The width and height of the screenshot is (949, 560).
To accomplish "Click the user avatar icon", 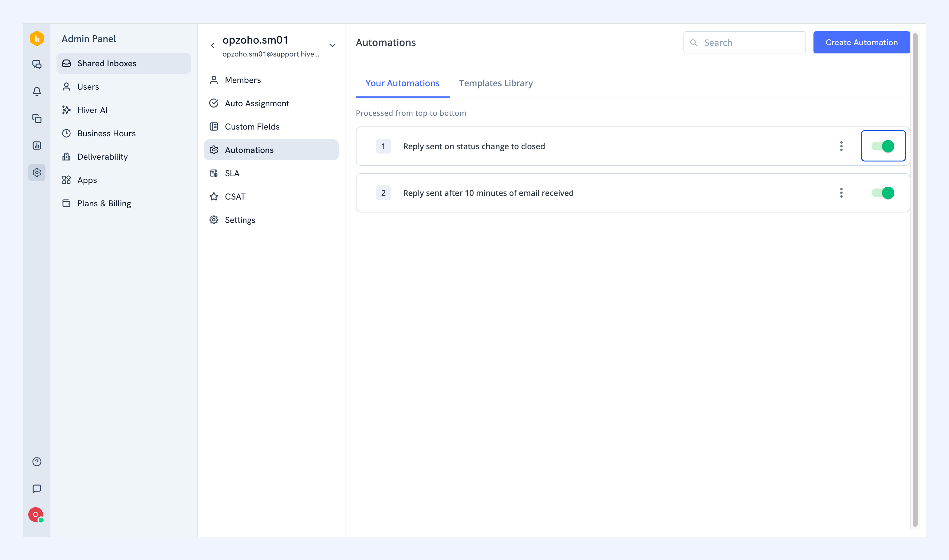I will tap(36, 515).
